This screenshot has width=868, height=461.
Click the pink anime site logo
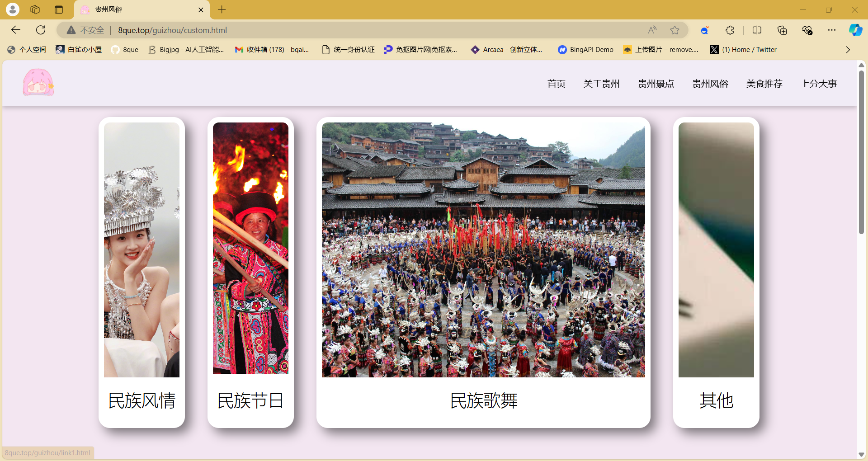(38, 83)
